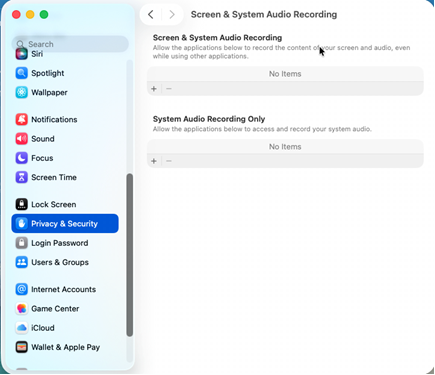This screenshot has width=435, height=375.
Task: Choose the Sound label
Action: (x=43, y=139)
